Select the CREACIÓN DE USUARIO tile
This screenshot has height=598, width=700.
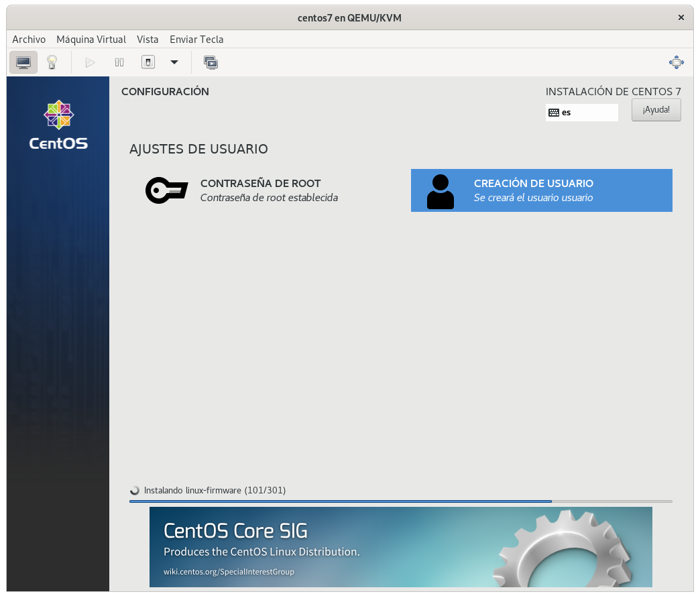pyautogui.click(x=541, y=190)
